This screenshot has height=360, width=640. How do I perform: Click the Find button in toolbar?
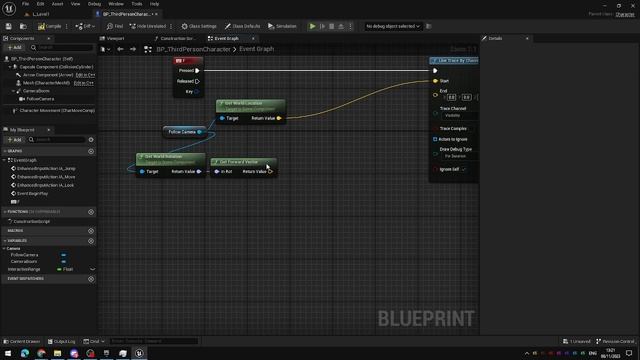[115, 26]
